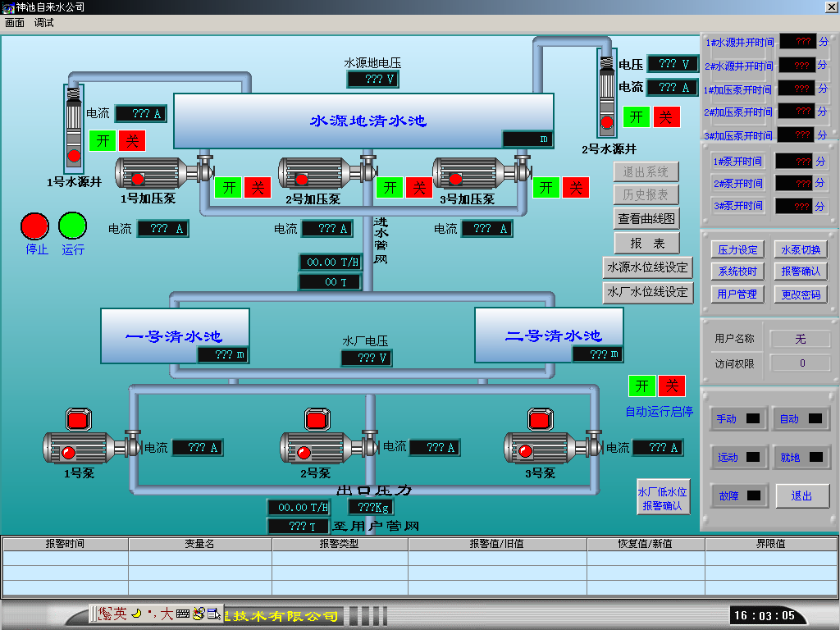Turn off 2号加压泵 with red 关
This screenshot has width=840, height=630.
pos(418,188)
